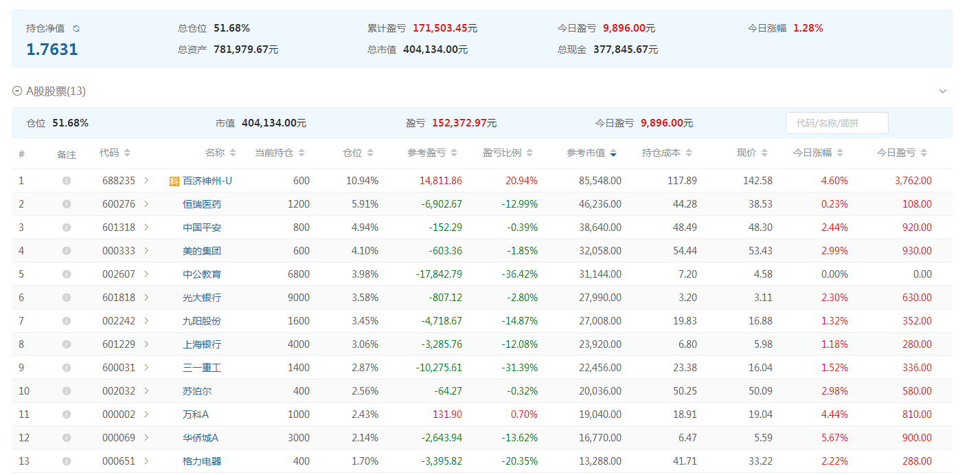Select market value 85,548.00

[600, 181]
